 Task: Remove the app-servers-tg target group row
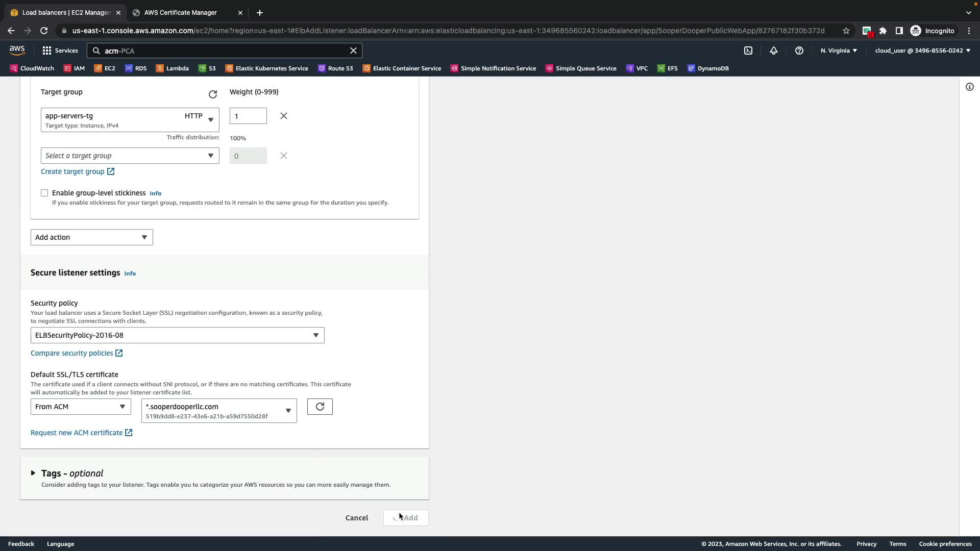(x=284, y=116)
